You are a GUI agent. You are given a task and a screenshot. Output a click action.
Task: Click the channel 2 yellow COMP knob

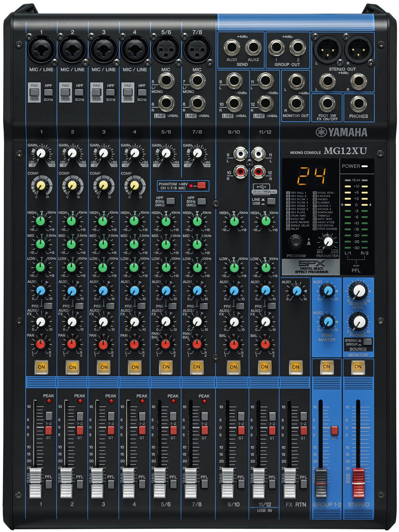[72, 185]
